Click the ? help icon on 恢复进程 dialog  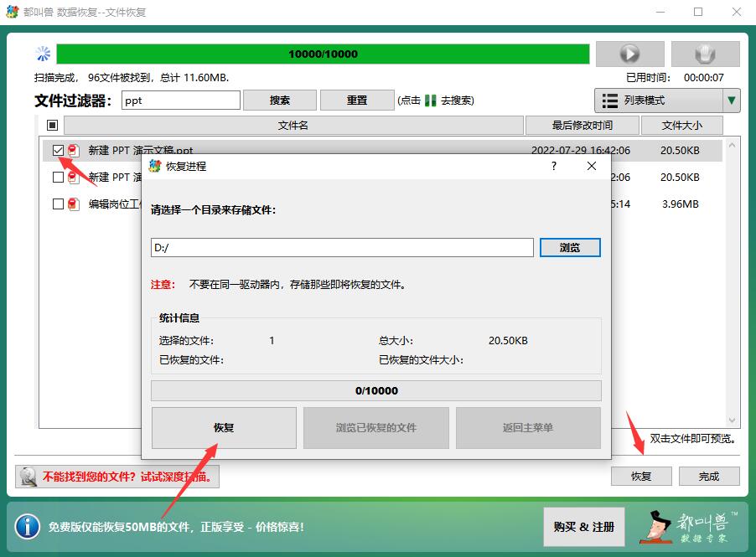tap(552, 167)
